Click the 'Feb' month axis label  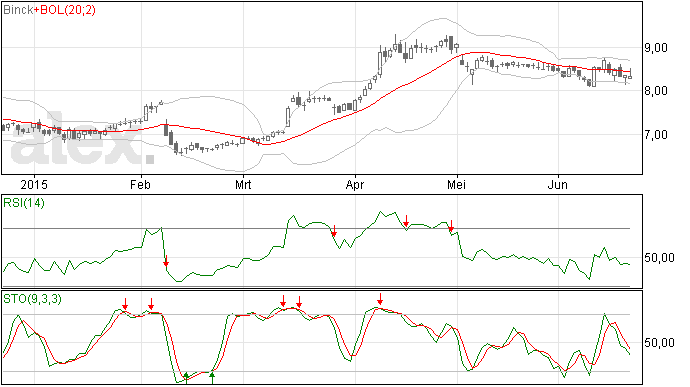pyautogui.click(x=140, y=184)
